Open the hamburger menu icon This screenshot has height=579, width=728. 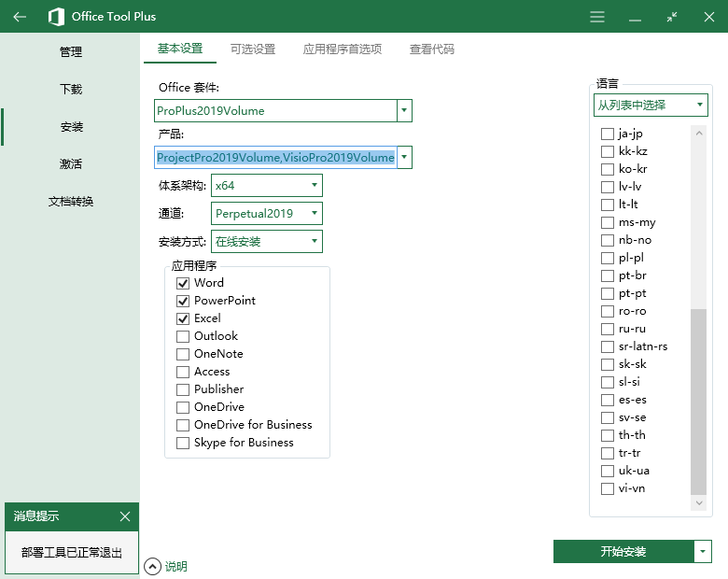pos(597,17)
